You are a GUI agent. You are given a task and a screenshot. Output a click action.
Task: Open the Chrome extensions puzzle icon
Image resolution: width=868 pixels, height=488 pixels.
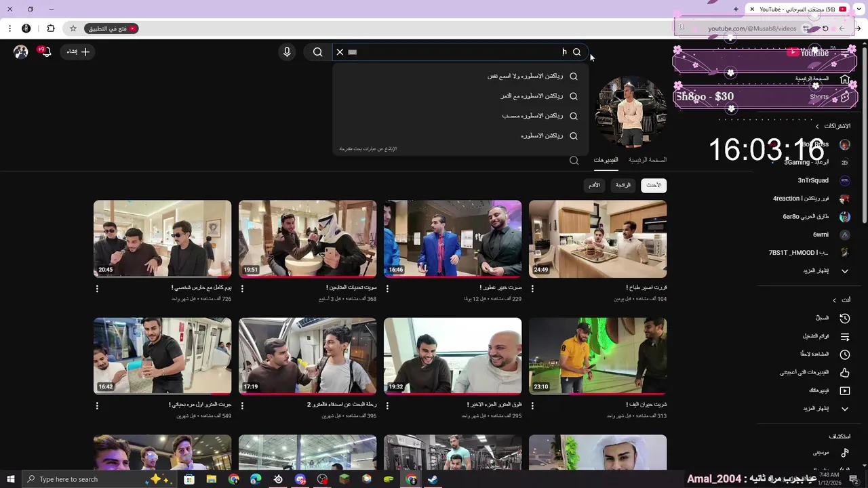click(51, 28)
